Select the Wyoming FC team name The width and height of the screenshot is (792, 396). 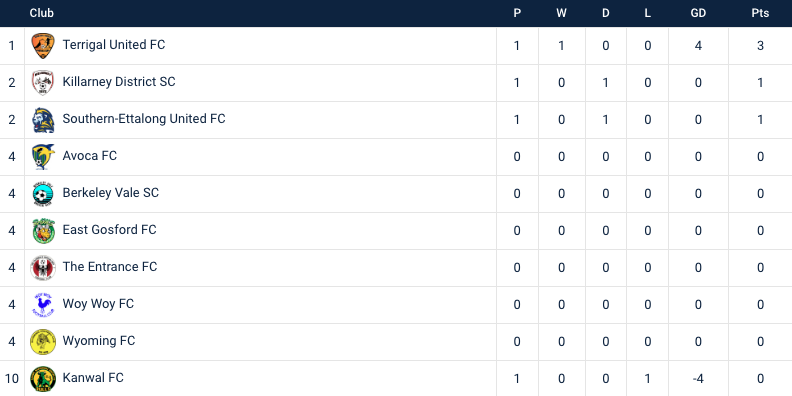point(98,341)
